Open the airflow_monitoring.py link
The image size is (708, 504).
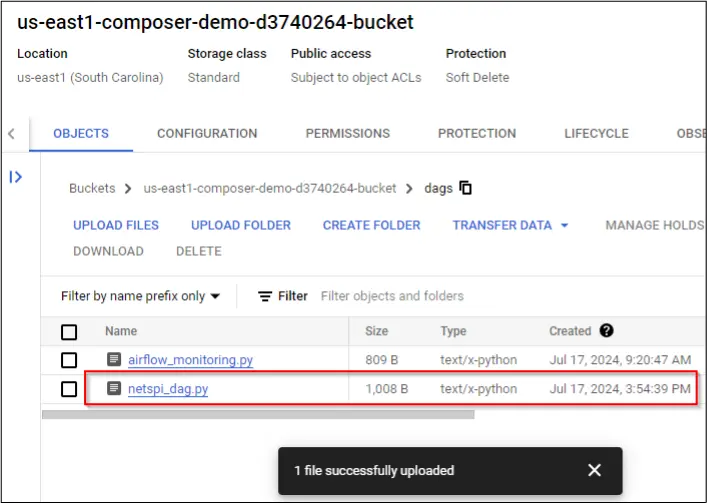191,360
